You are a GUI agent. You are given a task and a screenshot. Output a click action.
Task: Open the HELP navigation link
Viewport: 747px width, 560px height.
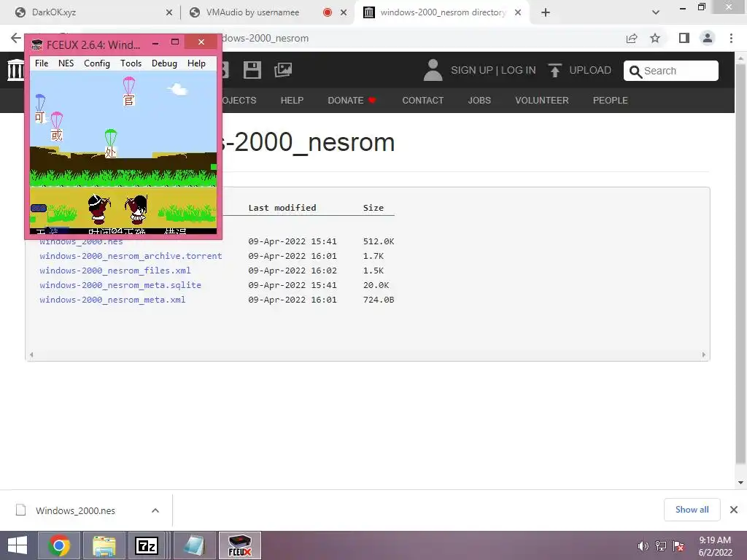[x=292, y=101]
